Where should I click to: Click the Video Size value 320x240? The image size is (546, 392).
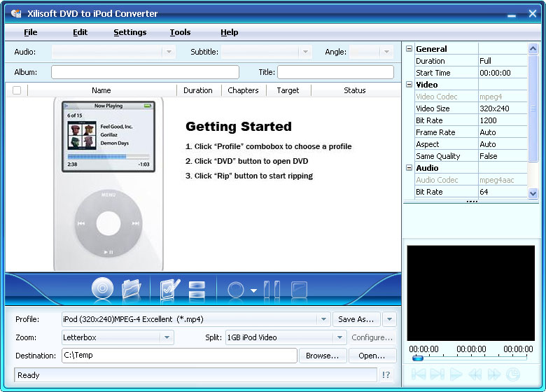point(503,108)
